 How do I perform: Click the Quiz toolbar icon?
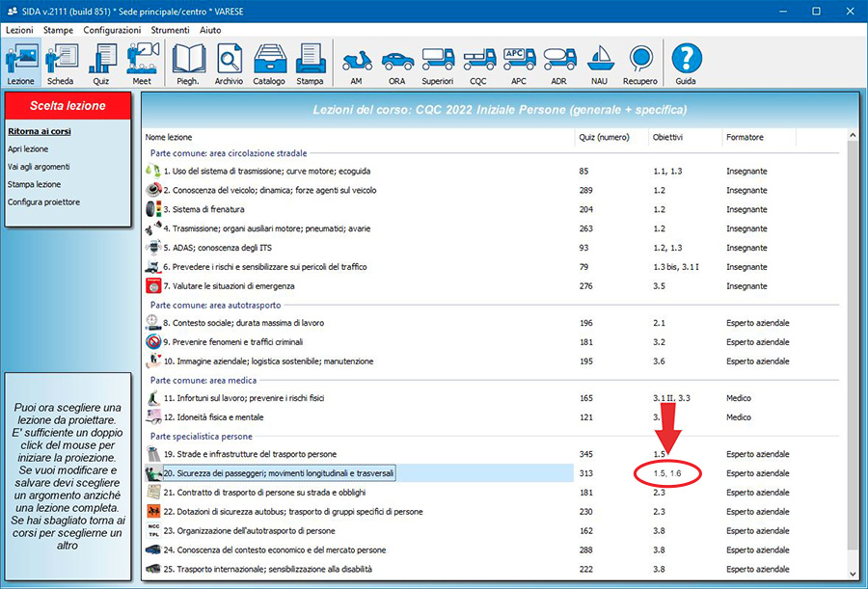click(100, 64)
